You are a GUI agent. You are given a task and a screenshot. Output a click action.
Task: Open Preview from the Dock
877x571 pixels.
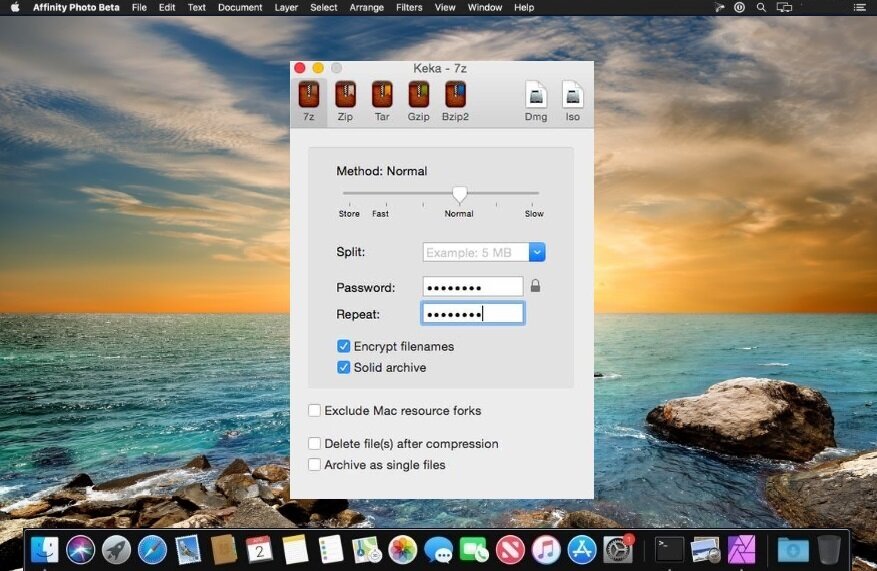(x=705, y=549)
